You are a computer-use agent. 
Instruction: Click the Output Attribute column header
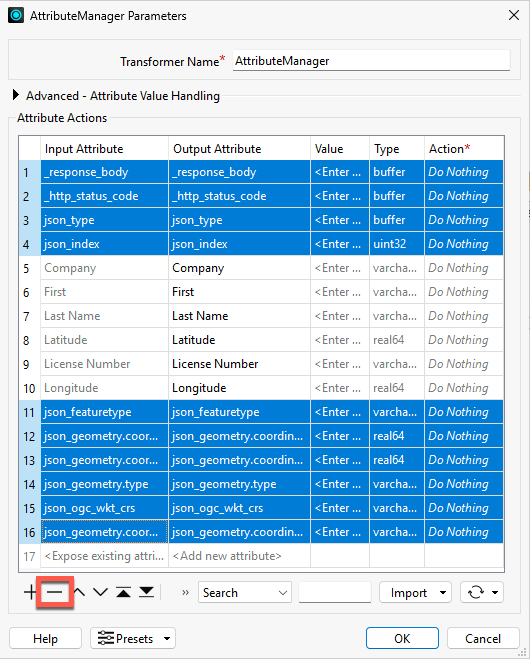(x=239, y=148)
